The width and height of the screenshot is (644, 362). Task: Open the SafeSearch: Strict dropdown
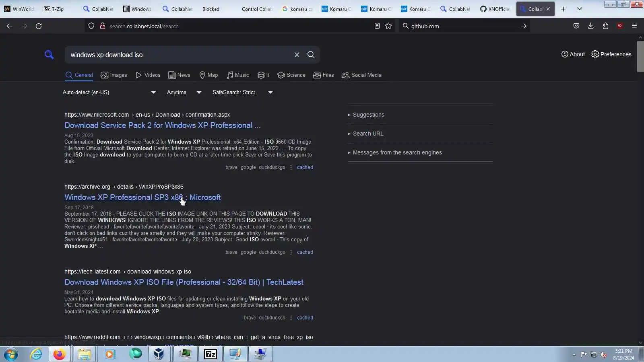click(x=242, y=93)
